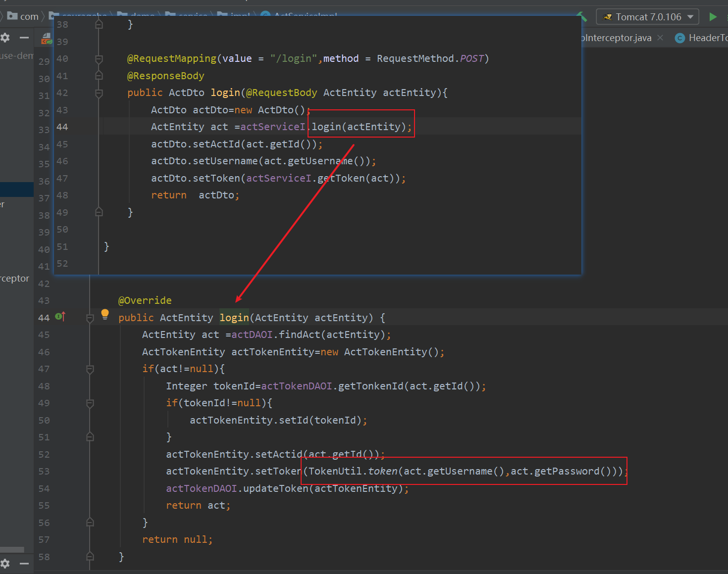
Task: Click actTokenEntity.setId(tokenId) statement
Action: [278, 420]
